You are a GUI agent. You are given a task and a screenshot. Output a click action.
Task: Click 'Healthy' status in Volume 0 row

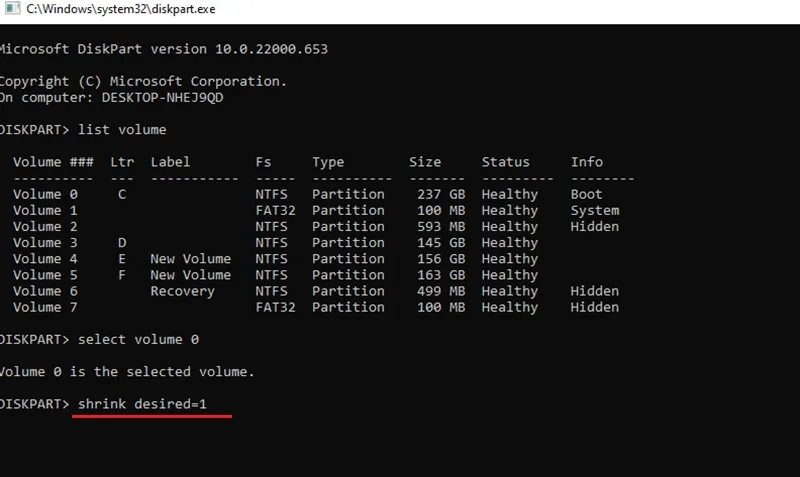pyautogui.click(x=510, y=195)
